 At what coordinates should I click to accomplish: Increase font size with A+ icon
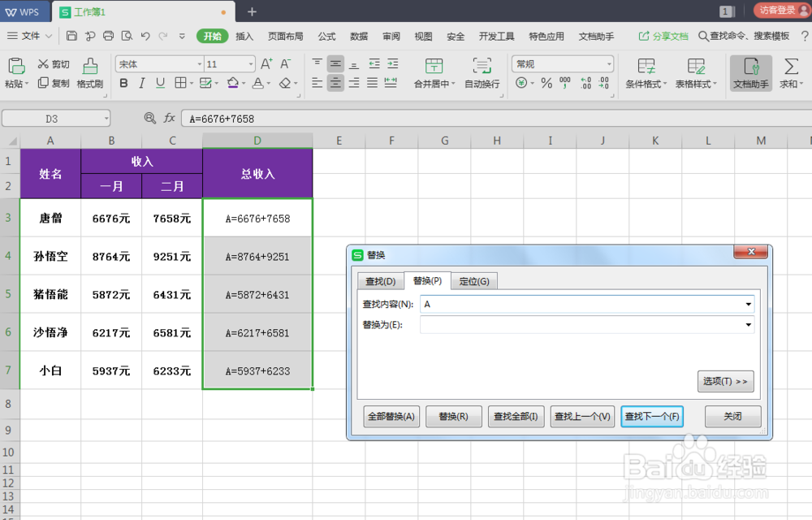tap(266, 63)
